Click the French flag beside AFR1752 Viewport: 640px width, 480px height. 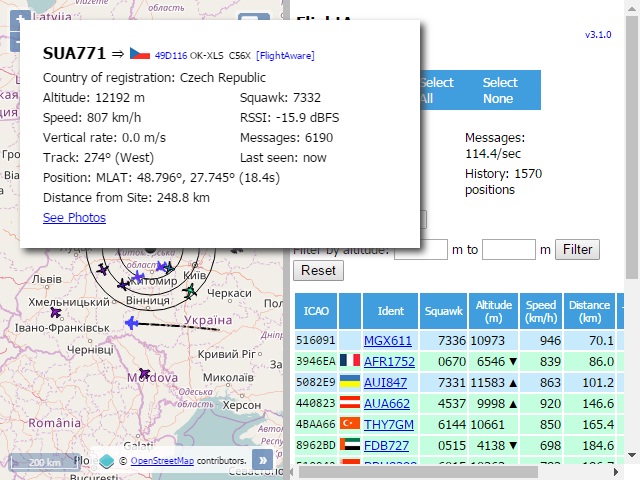pyautogui.click(x=349, y=359)
